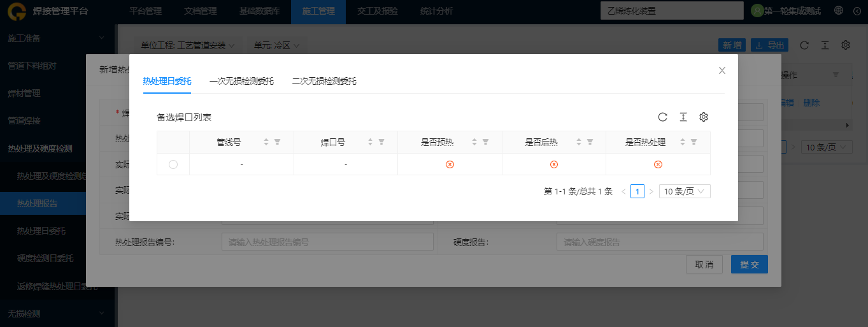Filter the 是否后热 column
The height and width of the screenshot is (327, 868).
[590, 142]
